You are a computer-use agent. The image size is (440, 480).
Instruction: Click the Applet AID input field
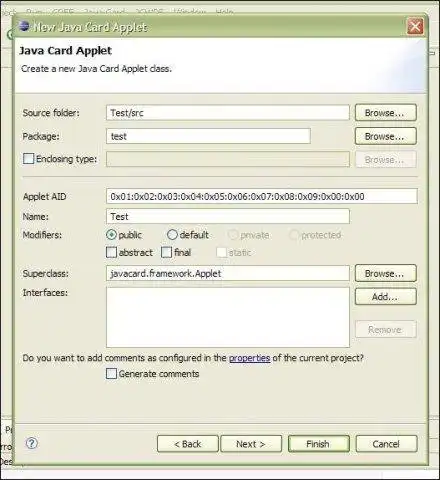(262, 196)
